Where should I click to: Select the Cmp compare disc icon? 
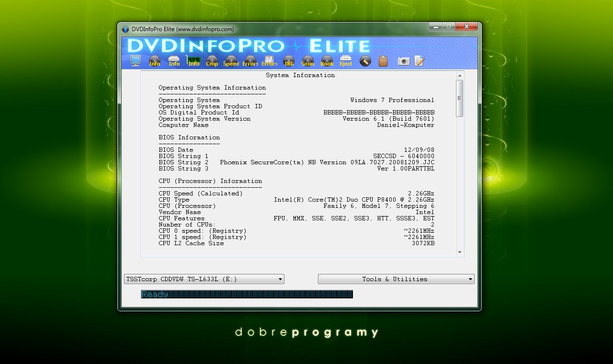point(212,61)
